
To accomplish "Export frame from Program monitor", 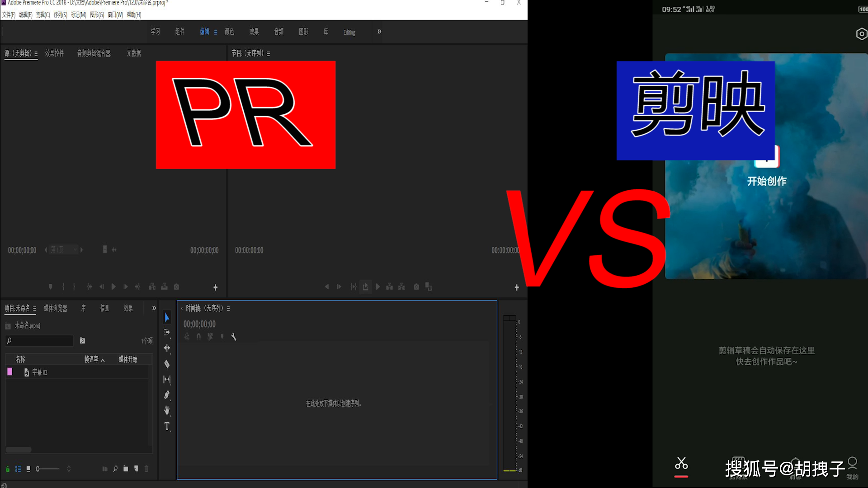I will [416, 287].
